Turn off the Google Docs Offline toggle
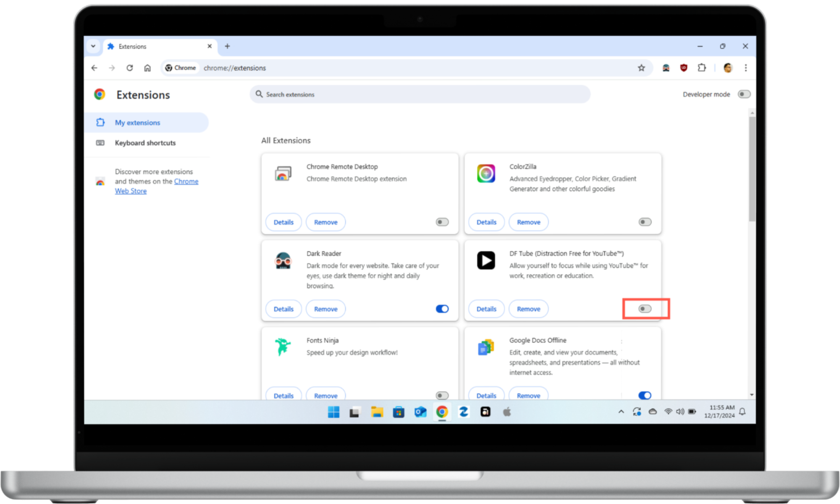 point(645,395)
